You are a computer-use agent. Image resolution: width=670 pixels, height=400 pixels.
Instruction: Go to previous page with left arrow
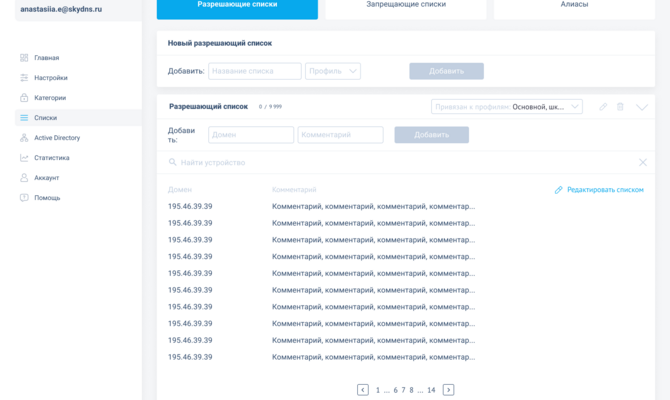(x=363, y=390)
